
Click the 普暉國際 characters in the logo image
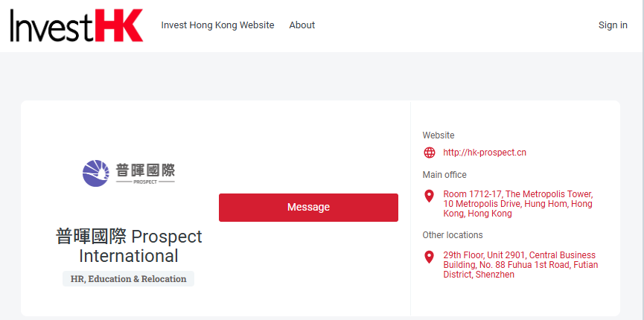(x=145, y=169)
